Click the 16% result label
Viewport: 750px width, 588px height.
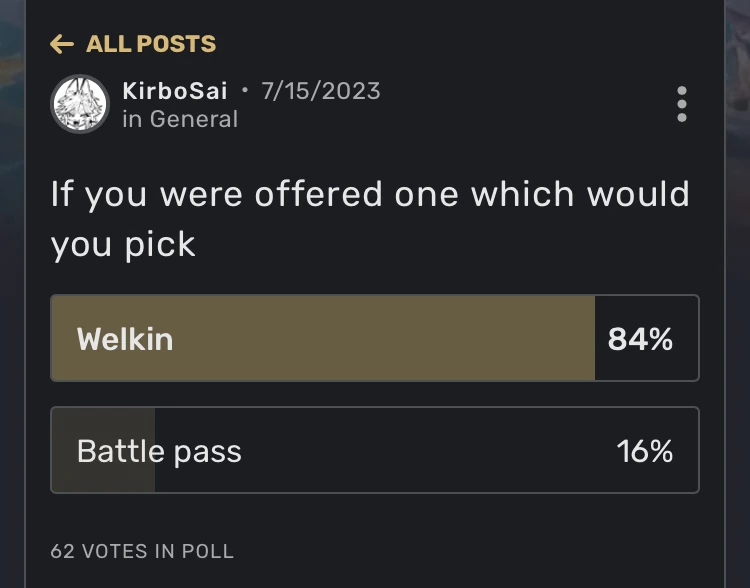coord(644,451)
